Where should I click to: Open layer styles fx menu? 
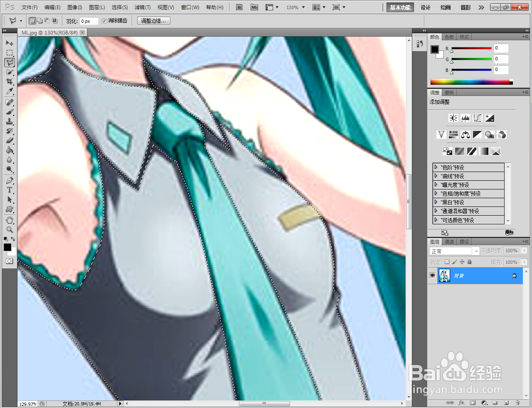tap(461, 403)
